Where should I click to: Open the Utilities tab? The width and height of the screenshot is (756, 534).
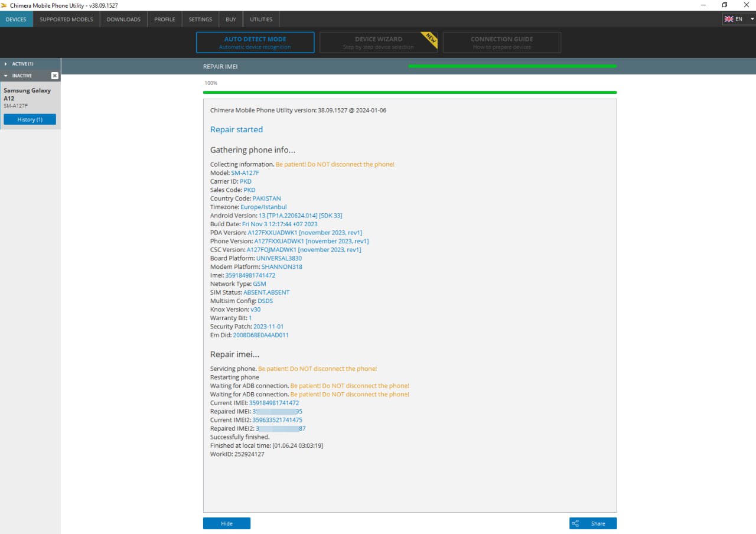(261, 19)
